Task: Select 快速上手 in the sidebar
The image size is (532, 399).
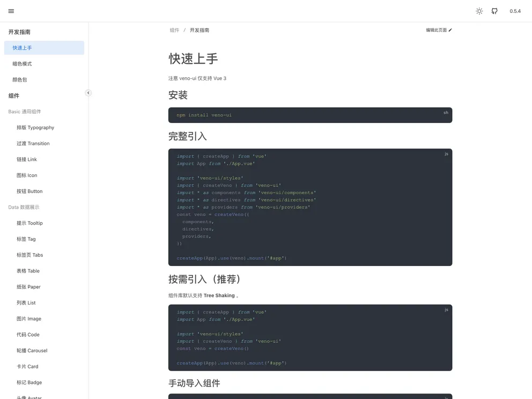Action: 21,48
